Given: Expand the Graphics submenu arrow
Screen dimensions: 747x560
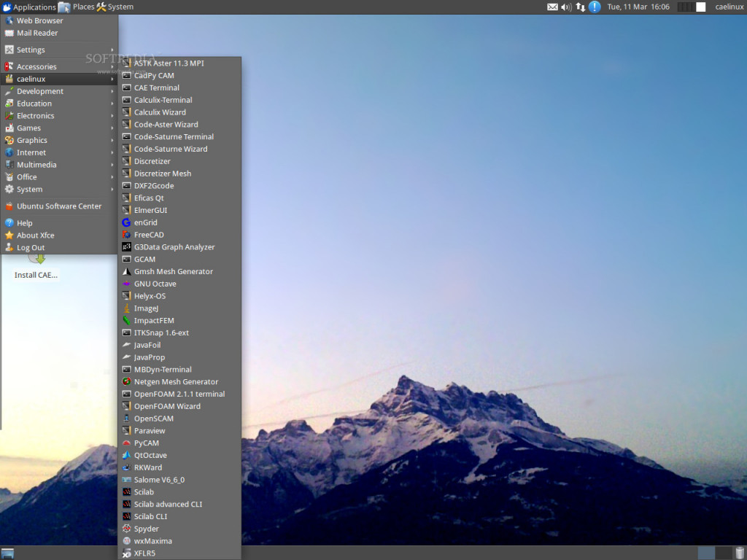Looking at the screenshot, I should coord(112,141).
